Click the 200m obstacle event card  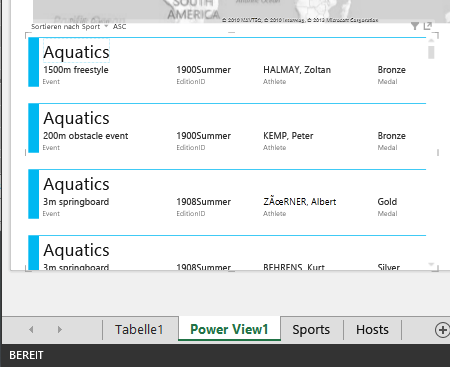(227, 128)
